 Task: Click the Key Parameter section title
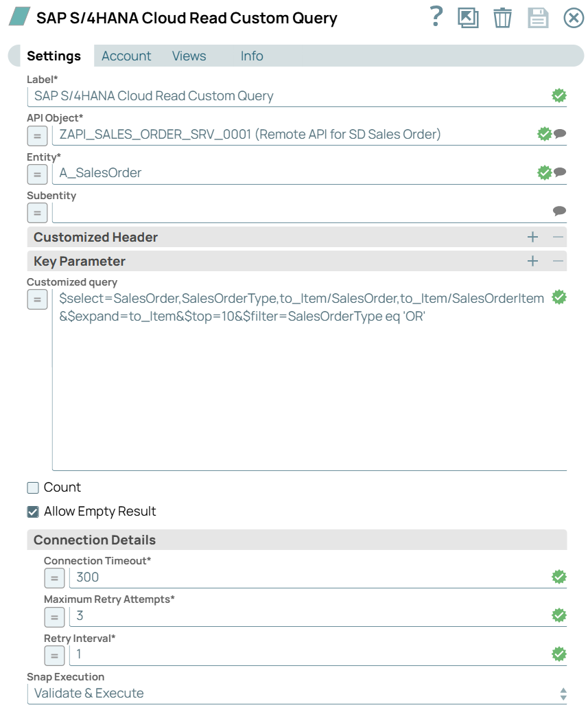[80, 261]
